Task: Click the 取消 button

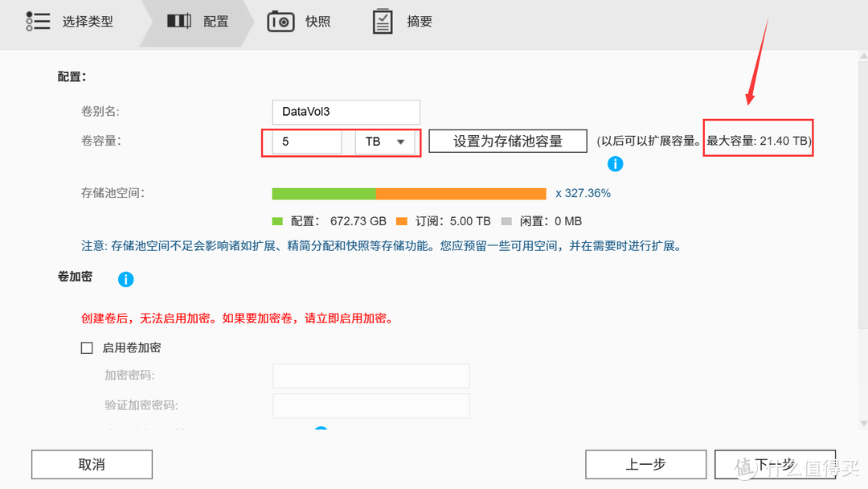Action: coord(92,464)
